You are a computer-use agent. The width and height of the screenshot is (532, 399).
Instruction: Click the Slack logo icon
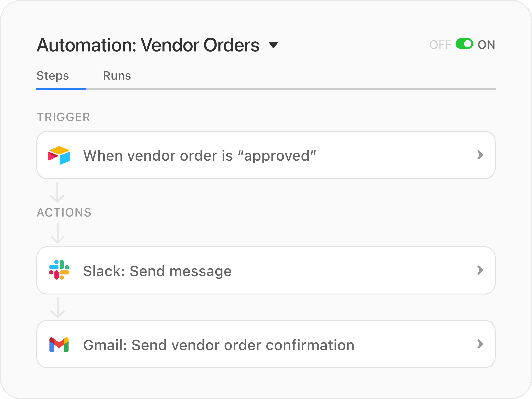point(59,270)
